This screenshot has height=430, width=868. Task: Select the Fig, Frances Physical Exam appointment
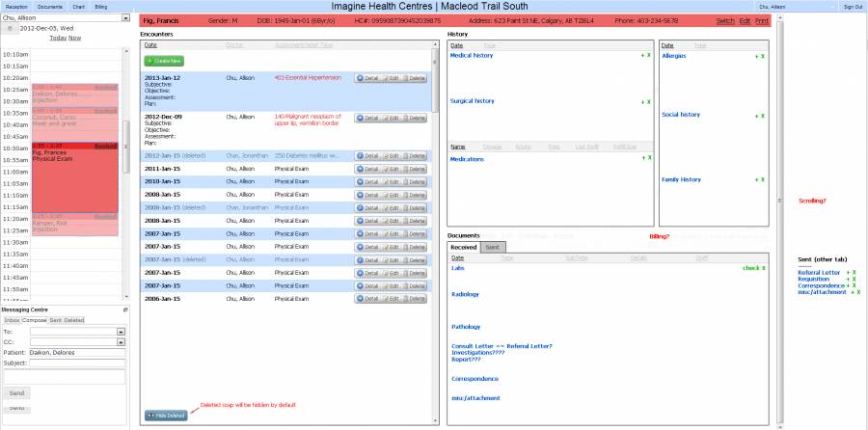74,177
